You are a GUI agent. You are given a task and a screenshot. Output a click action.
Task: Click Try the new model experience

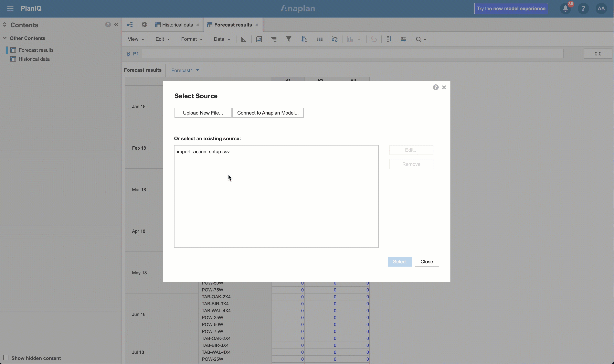tap(511, 9)
